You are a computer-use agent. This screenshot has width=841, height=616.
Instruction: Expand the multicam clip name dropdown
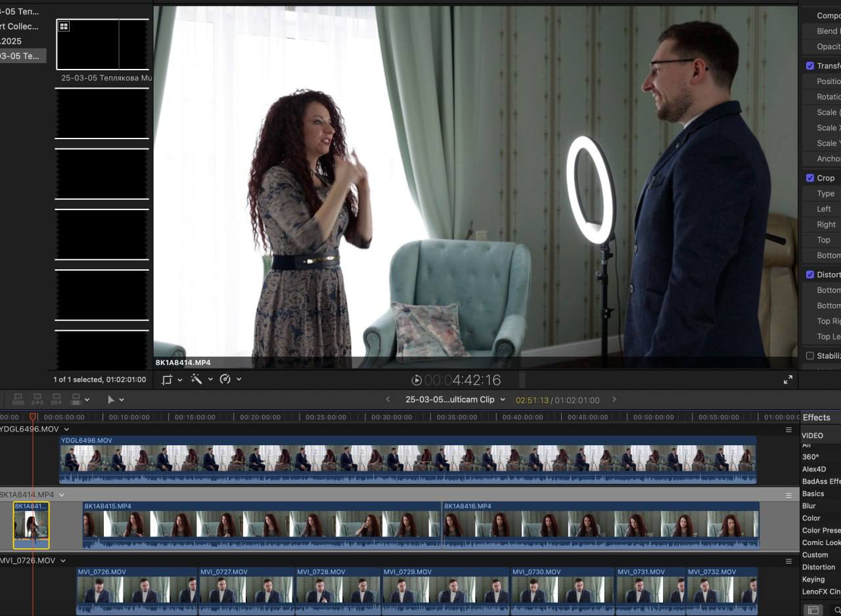pos(503,399)
